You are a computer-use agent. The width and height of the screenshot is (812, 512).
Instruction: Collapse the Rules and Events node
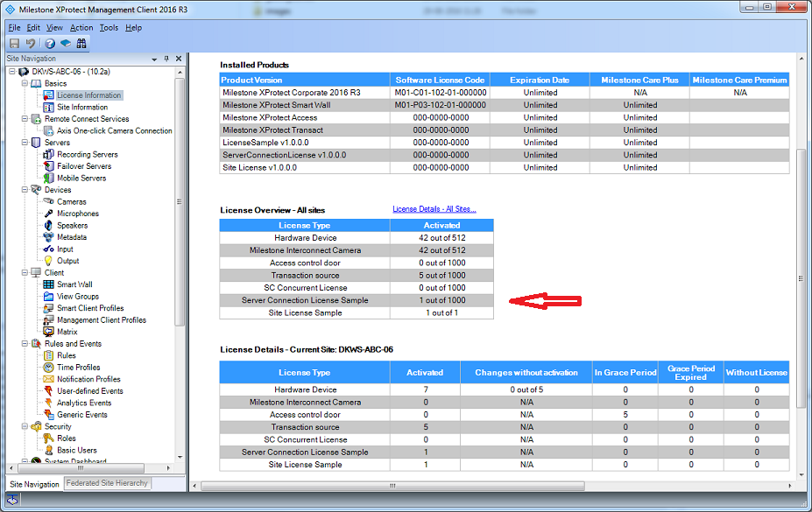pyautogui.click(x=25, y=344)
